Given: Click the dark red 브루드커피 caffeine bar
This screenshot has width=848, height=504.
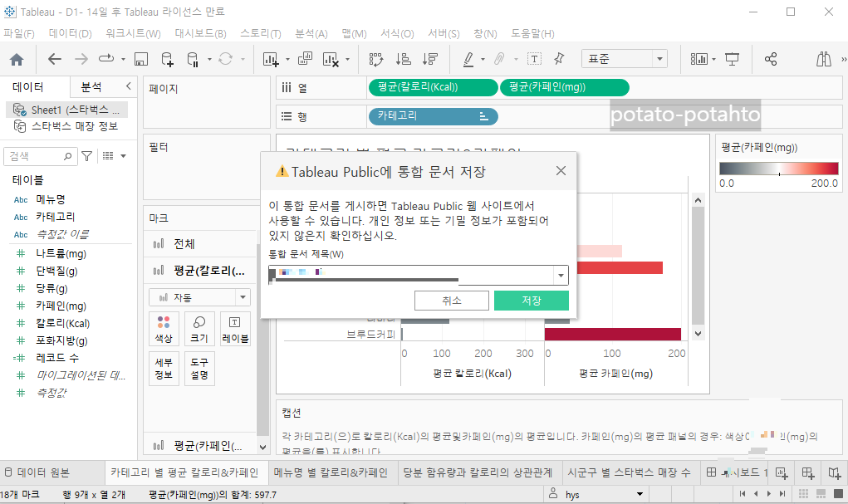Looking at the screenshot, I should coord(612,334).
